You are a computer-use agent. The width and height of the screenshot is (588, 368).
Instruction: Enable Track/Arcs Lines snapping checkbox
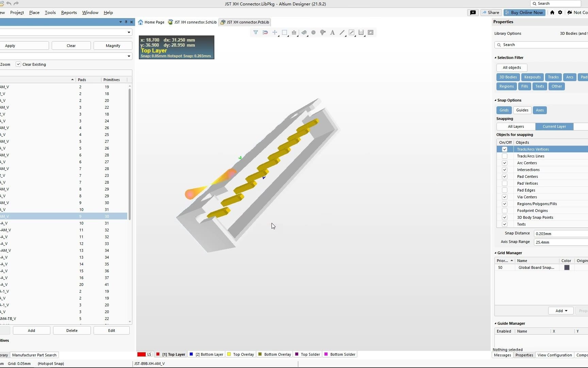pyautogui.click(x=505, y=156)
